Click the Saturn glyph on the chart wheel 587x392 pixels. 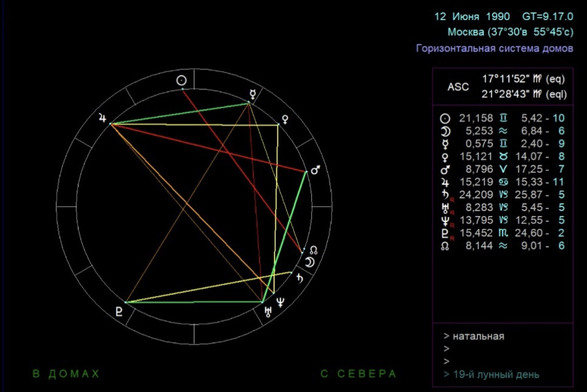pyautogui.click(x=300, y=278)
